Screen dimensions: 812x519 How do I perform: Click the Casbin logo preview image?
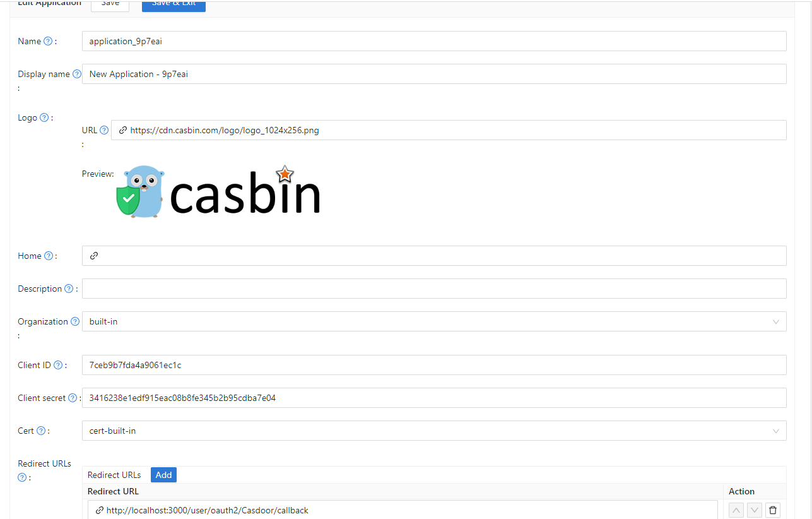(218, 190)
